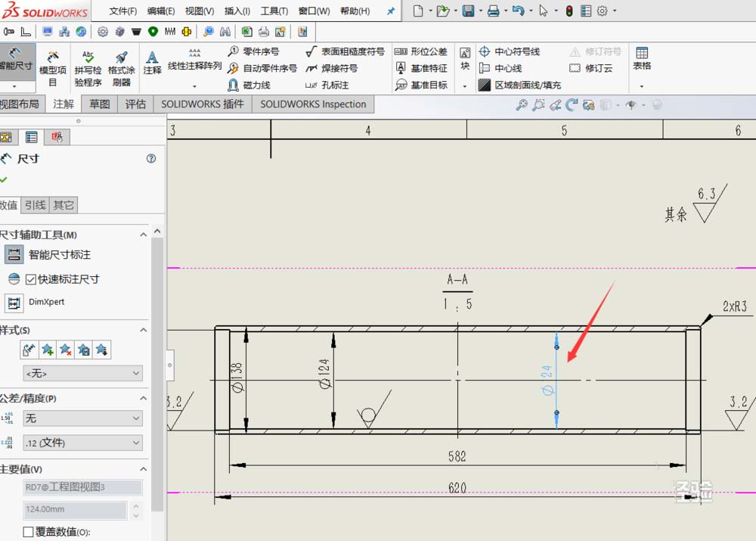This screenshot has width=756, height=541.
Task: Open the style <无> dropdown
Action: pos(82,373)
